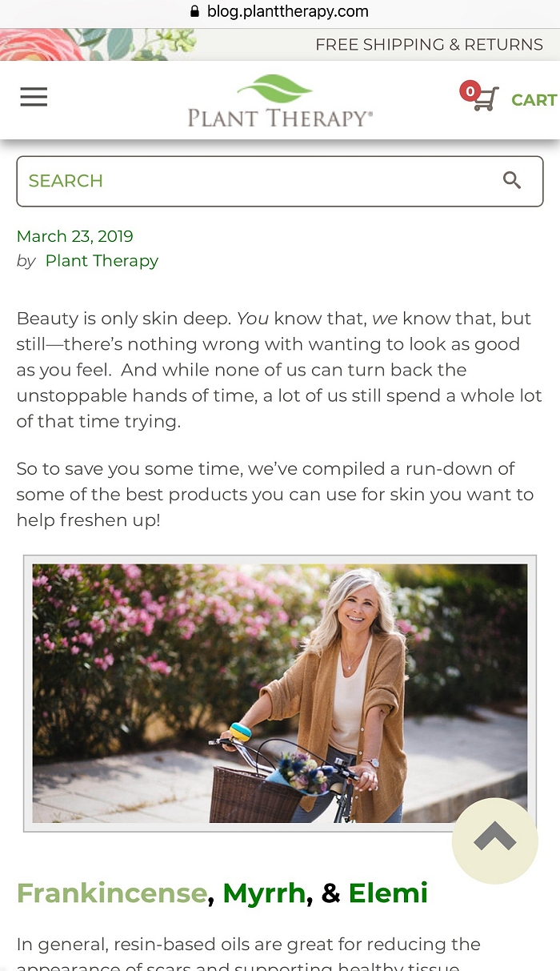Select the Elemi heading link
The width and height of the screenshot is (560, 971).
tap(388, 893)
